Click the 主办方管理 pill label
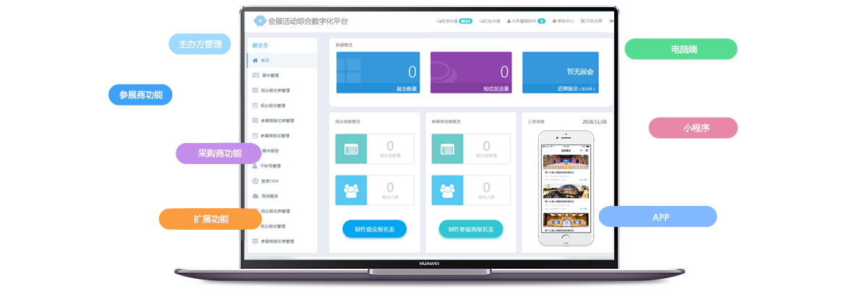868x289 pixels. 200,44
